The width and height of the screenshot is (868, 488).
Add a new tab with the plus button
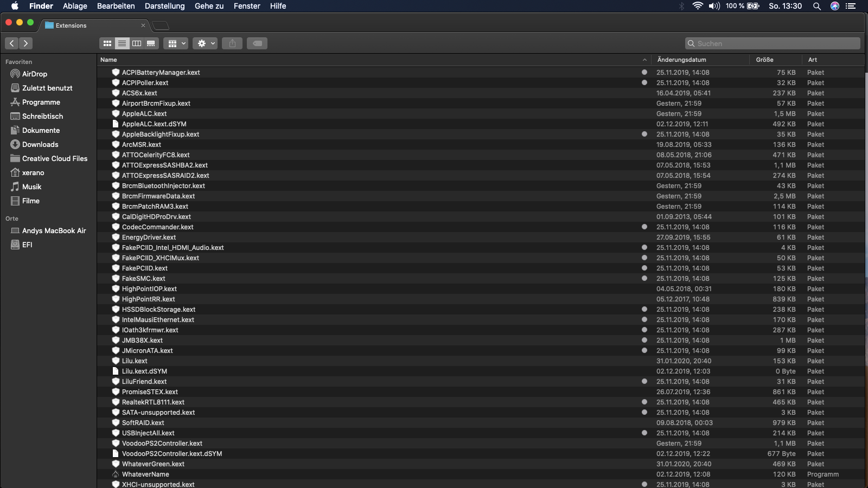coord(161,25)
